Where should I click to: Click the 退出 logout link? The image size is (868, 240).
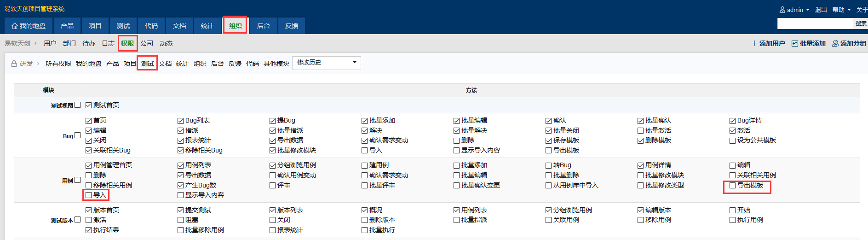pyautogui.click(x=821, y=10)
